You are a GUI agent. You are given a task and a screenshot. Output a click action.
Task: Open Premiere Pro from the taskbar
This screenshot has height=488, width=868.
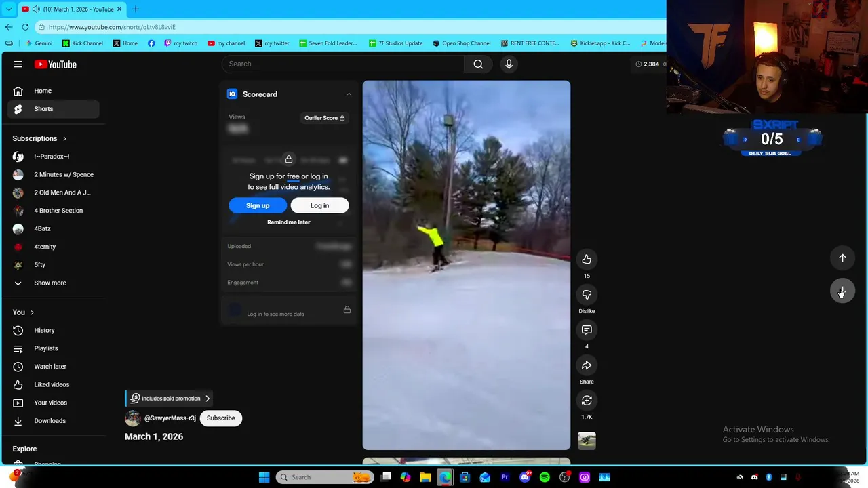point(505,477)
